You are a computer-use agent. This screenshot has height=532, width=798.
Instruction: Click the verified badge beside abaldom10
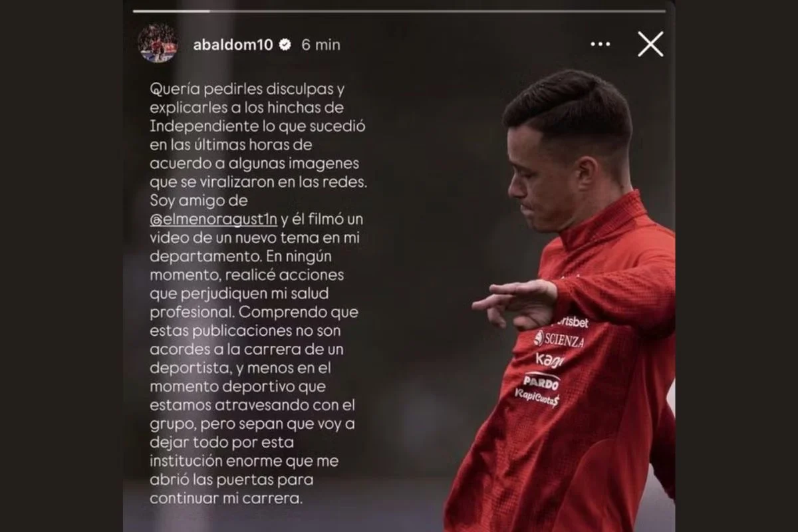[284, 45]
